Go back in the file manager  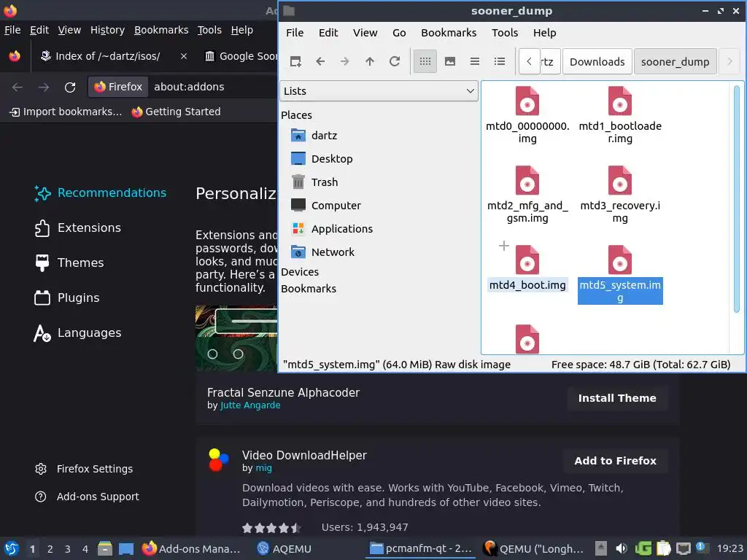pyautogui.click(x=320, y=61)
